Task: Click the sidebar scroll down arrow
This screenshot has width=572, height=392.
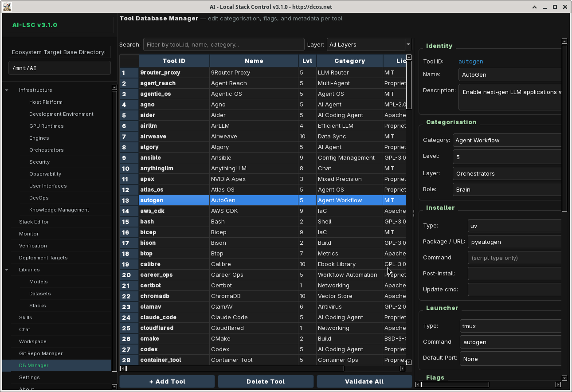Action: [114, 386]
